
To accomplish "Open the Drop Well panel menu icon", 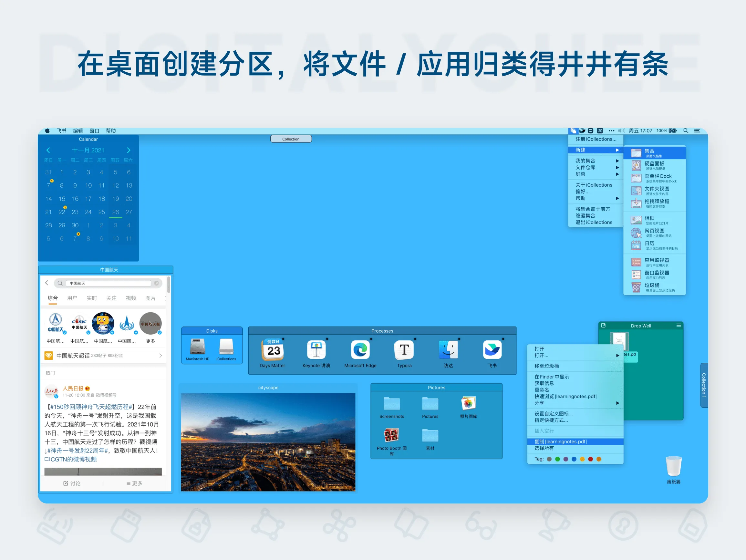I will (678, 326).
